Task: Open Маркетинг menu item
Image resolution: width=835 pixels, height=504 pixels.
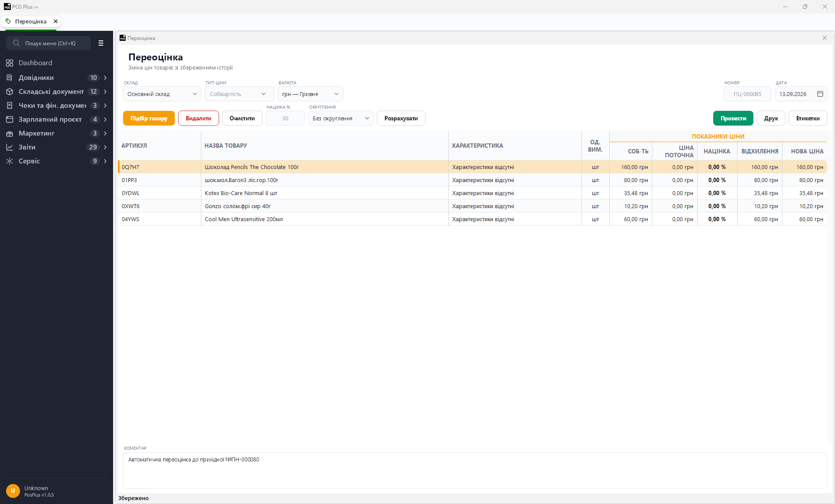Action: coord(57,133)
